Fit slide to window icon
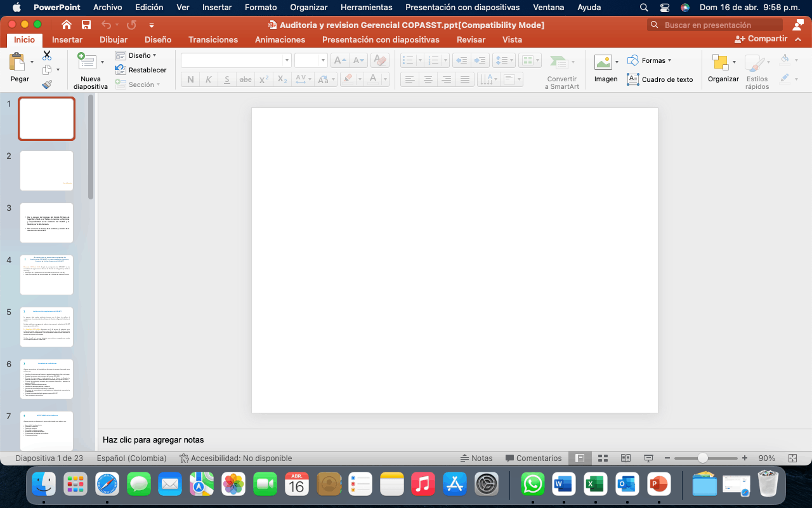 pyautogui.click(x=792, y=458)
